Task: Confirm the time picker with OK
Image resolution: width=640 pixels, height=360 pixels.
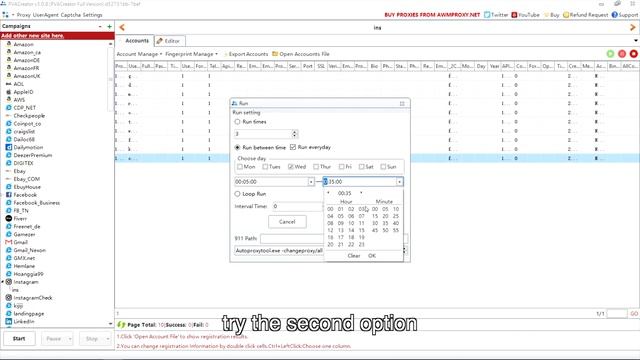Action: click(372, 256)
